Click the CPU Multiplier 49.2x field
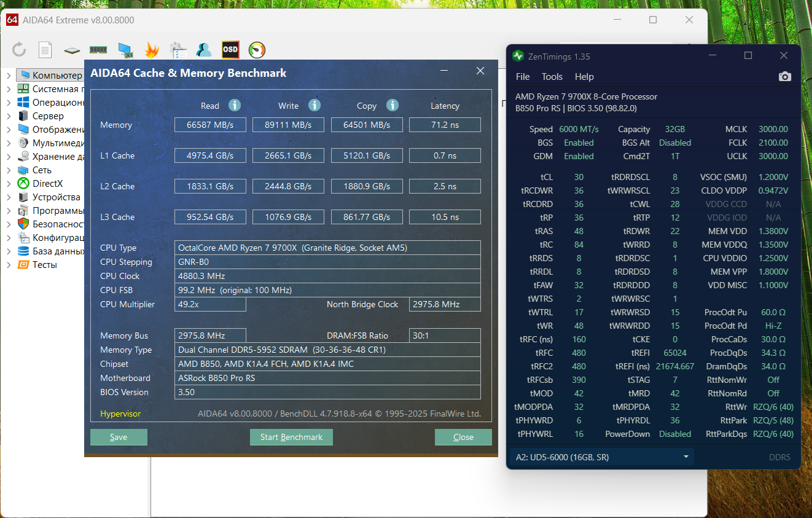 coord(210,304)
